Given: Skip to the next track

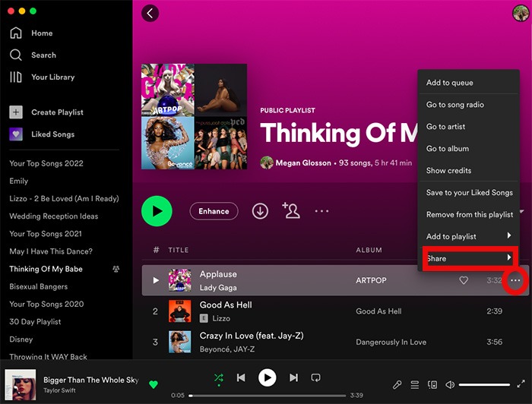Looking at the screenshot, I should 293,377.
